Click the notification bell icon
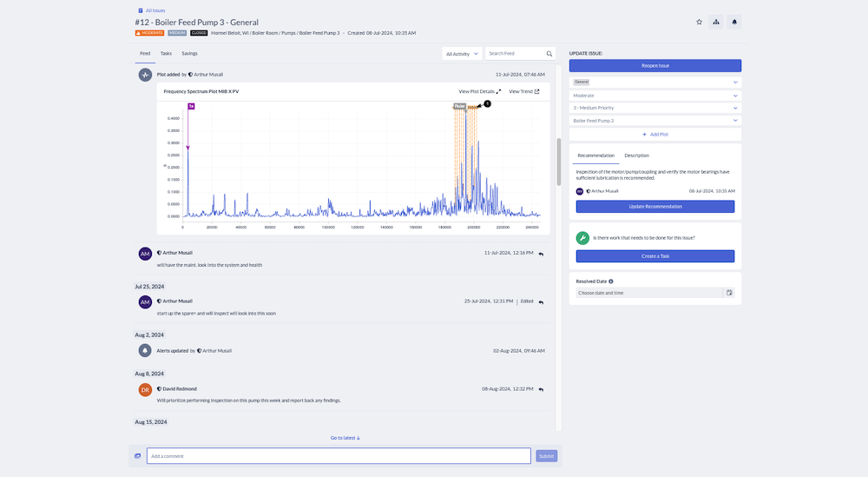Viewport: 868px width, 477px height. click(734, 22)
